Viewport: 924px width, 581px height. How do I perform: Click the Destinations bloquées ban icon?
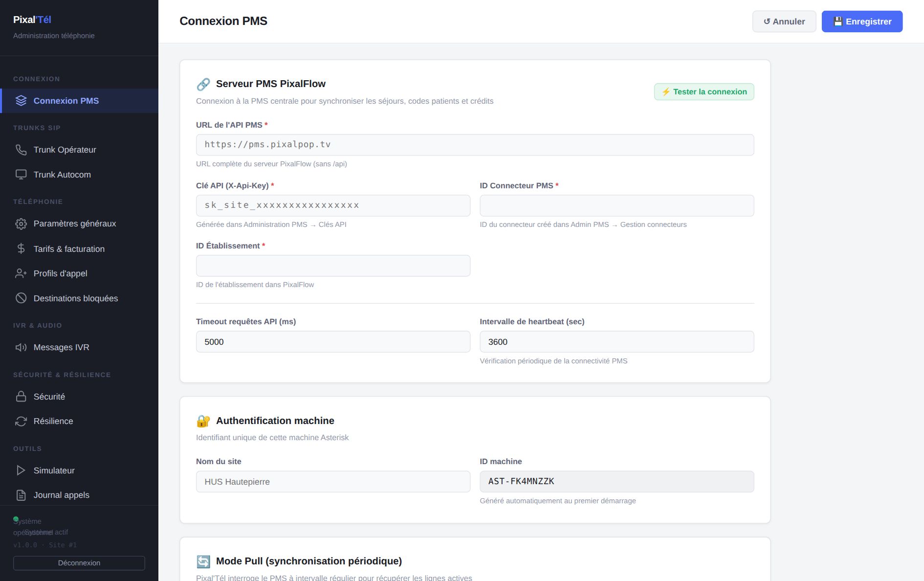tap(21, 298)
